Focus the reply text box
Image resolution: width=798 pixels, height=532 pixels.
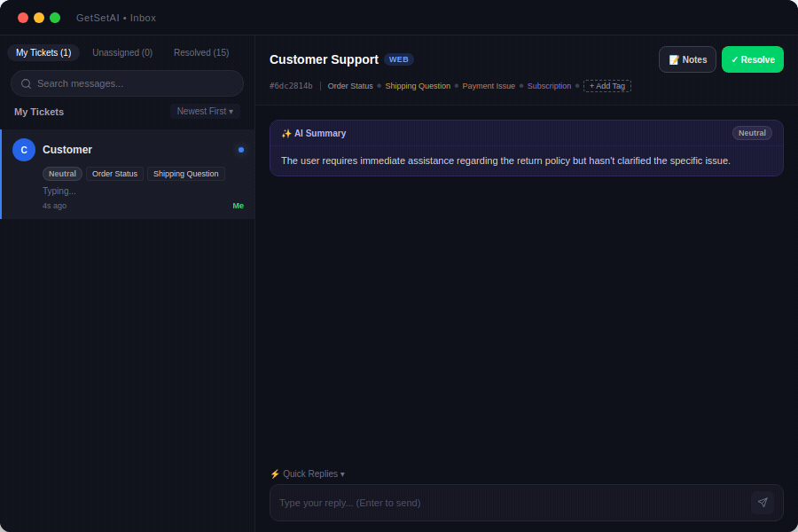512,503
